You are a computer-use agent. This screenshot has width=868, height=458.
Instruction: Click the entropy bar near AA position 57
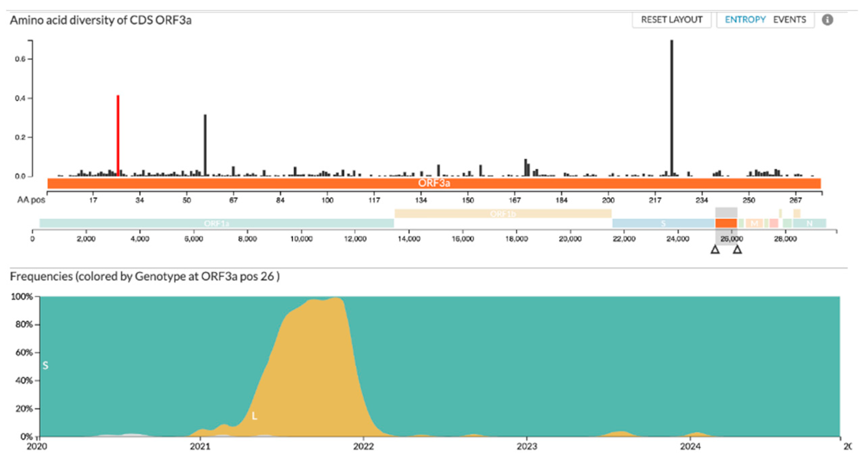click(205, 145)
